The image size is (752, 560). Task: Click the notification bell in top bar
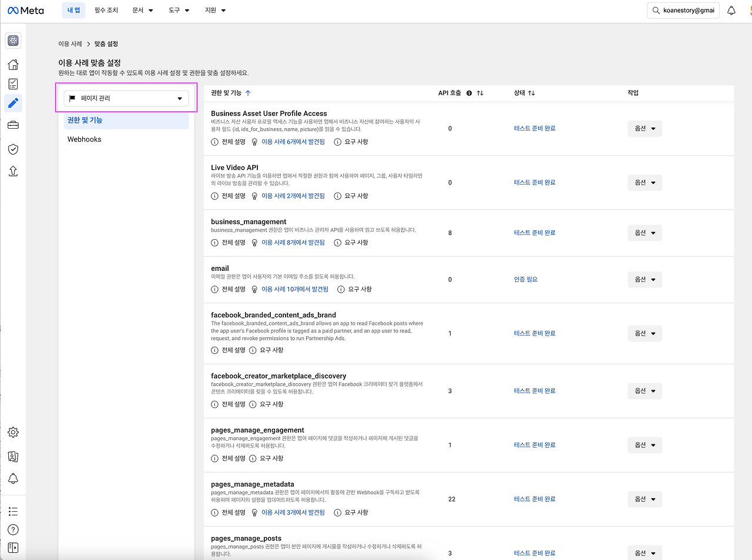pos(731,11)
